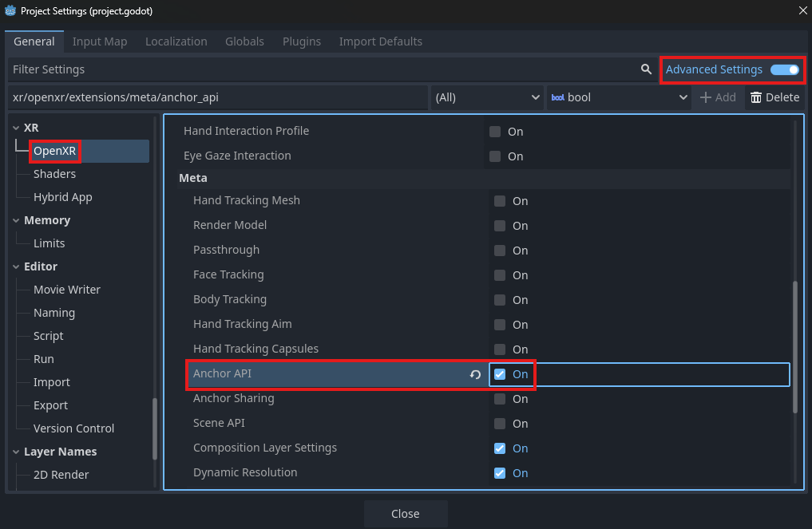Click the Scene API property label
This screenshot has height=529, width=812.
click(x=219, y=423)
